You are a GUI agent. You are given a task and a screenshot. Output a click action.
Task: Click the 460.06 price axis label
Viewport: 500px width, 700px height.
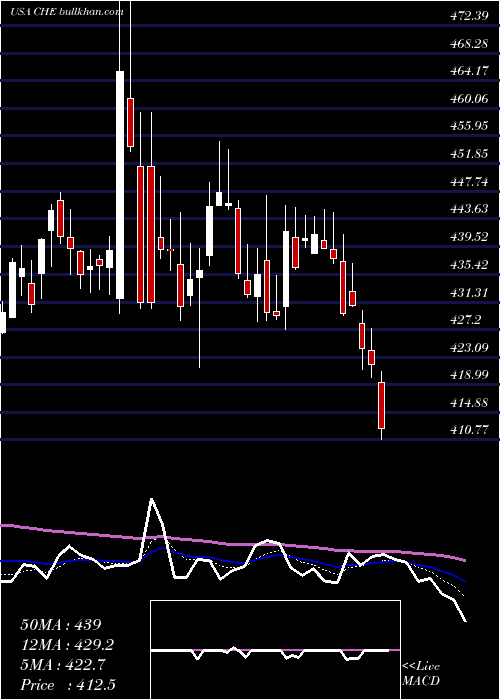click(x=469, y=99)
